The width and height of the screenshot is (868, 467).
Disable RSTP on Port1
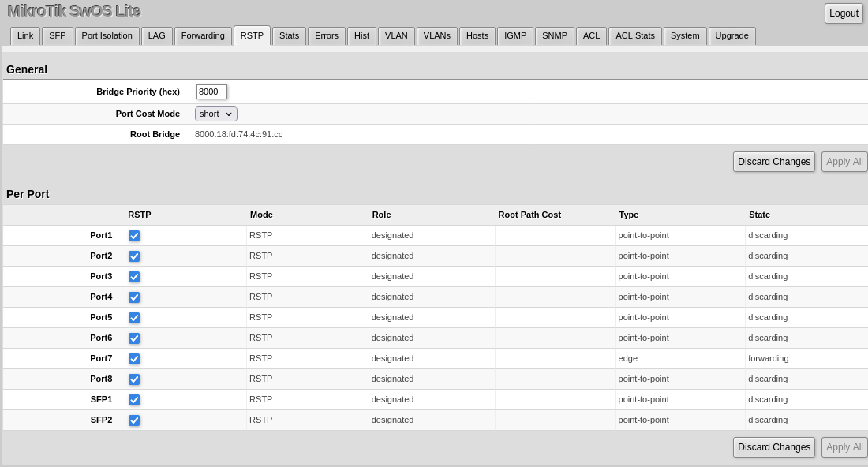[134, 235]
